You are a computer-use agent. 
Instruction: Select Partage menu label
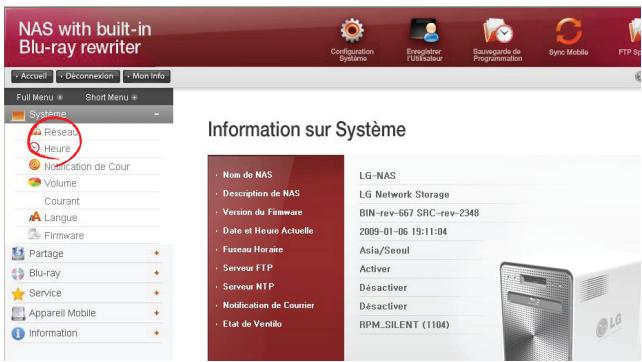(46, 253)
